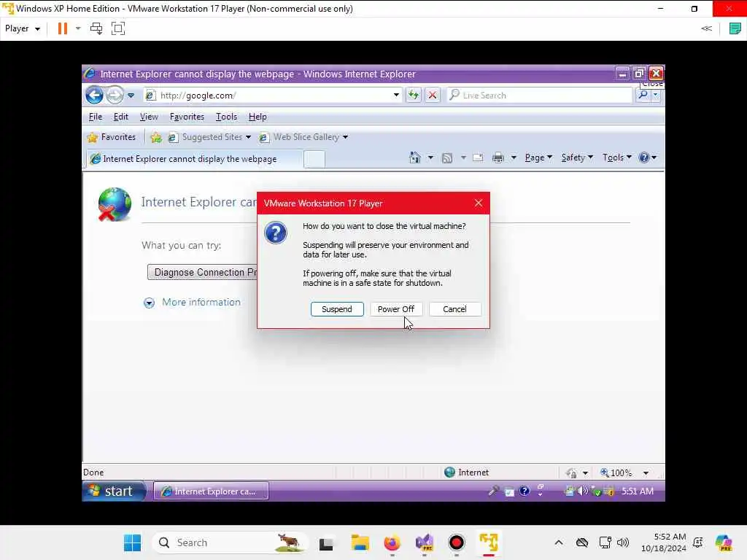Collapse the VMware toolbar with double chevron

pyautogui.click(x=706, y=28)
